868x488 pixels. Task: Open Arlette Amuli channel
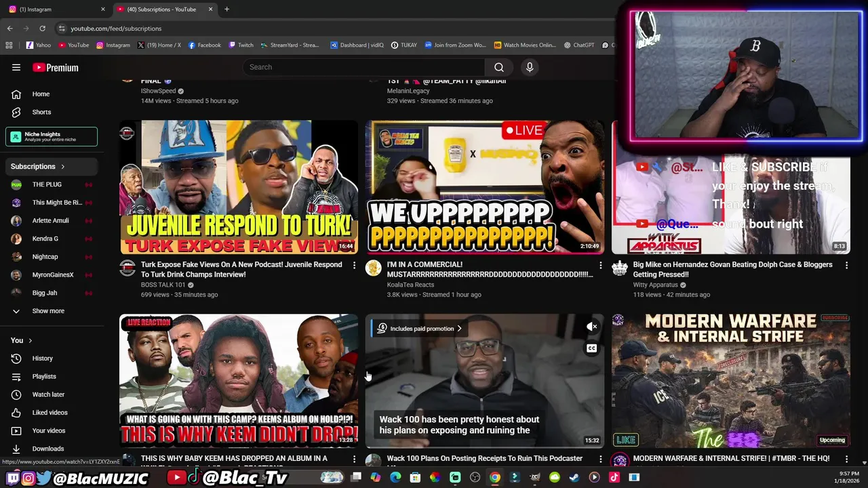(52, 220)
